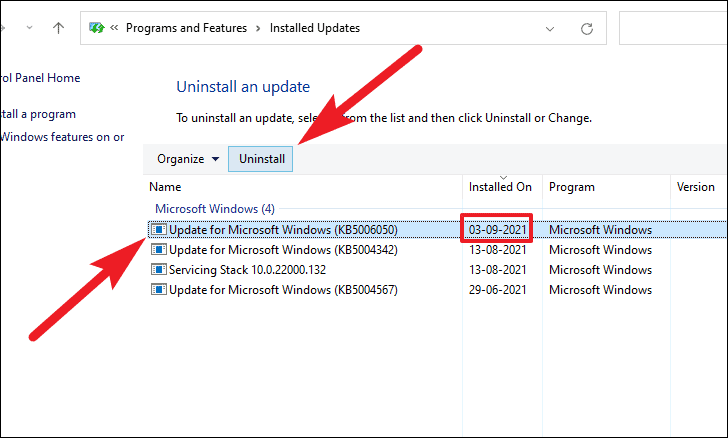Click Microsoft Windows program cell for Servicing Stack
Image resolution: width=728 pixels, height=438 pixels.
(600, 270)
